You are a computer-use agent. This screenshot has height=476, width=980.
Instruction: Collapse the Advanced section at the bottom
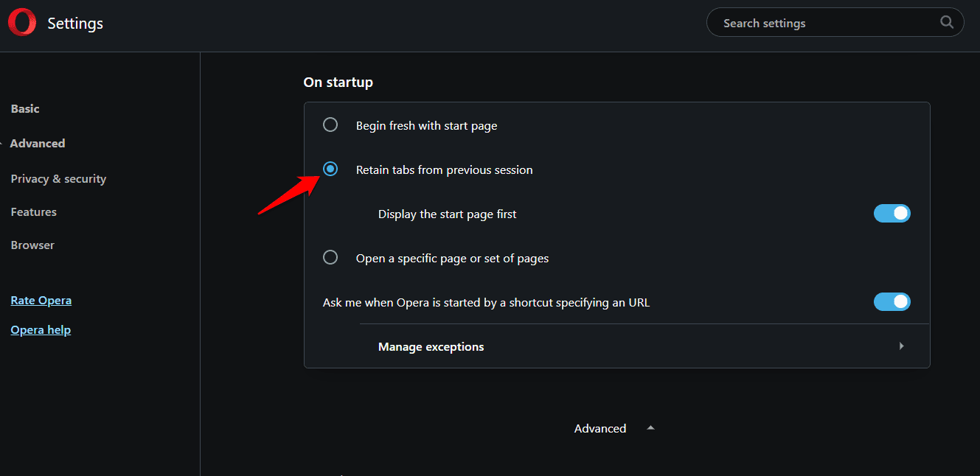(650, 427)
